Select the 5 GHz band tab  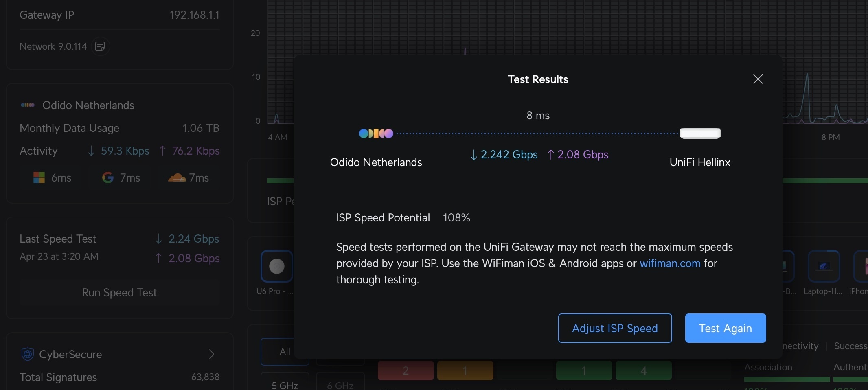click(x=285, y=384)
